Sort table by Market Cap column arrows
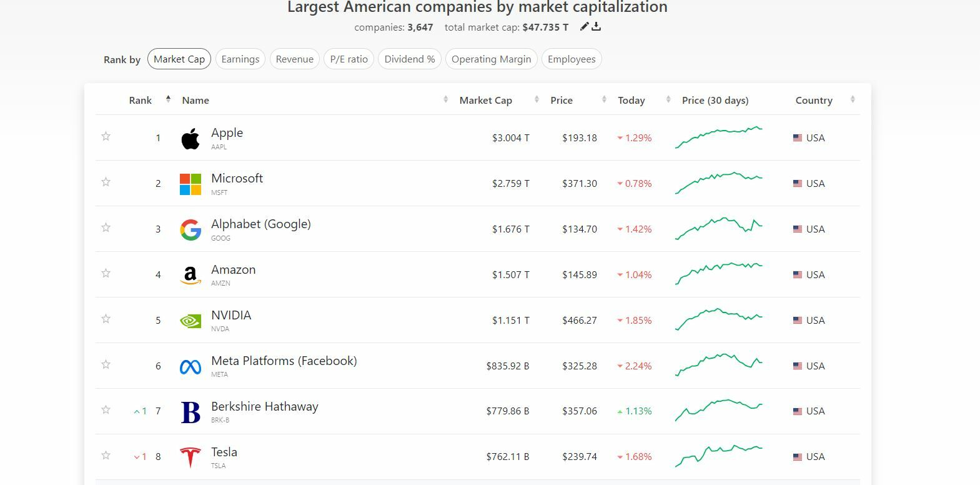 coord(537,100)
